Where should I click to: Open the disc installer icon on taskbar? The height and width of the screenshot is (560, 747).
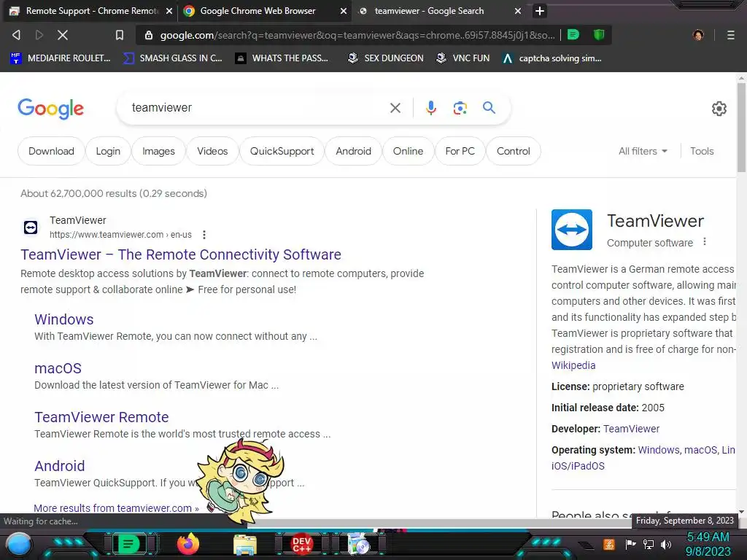pos(359,544)
